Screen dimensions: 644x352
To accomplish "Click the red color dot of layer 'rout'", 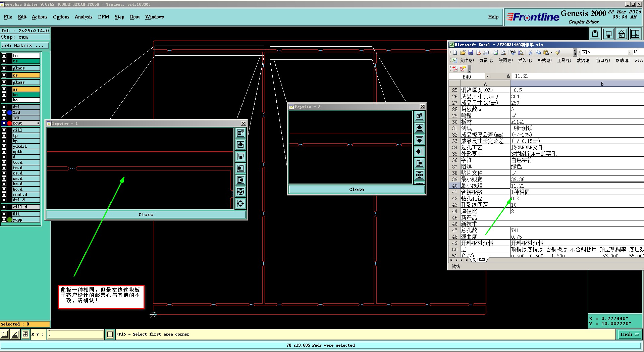I will click(10, 123).
